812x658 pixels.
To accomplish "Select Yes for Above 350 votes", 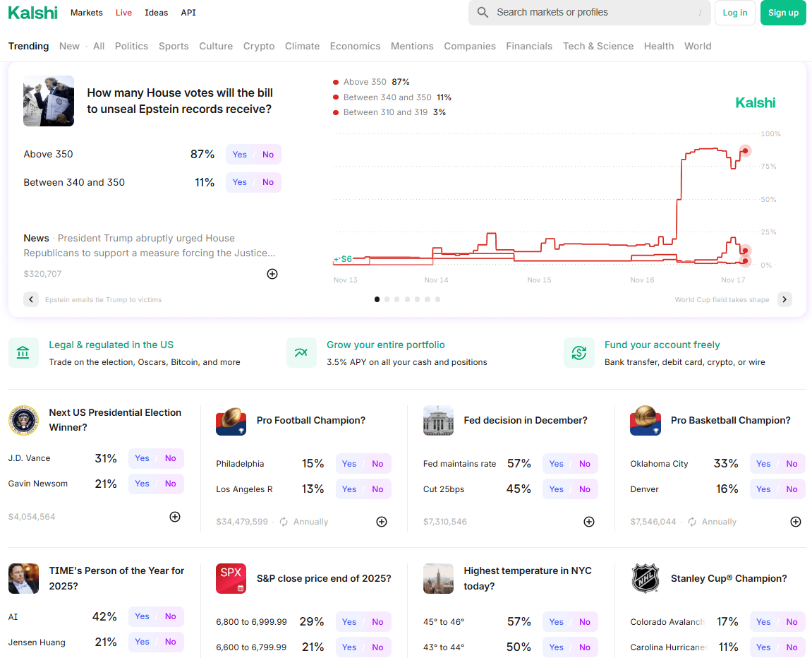I will [x=240, y=155].
